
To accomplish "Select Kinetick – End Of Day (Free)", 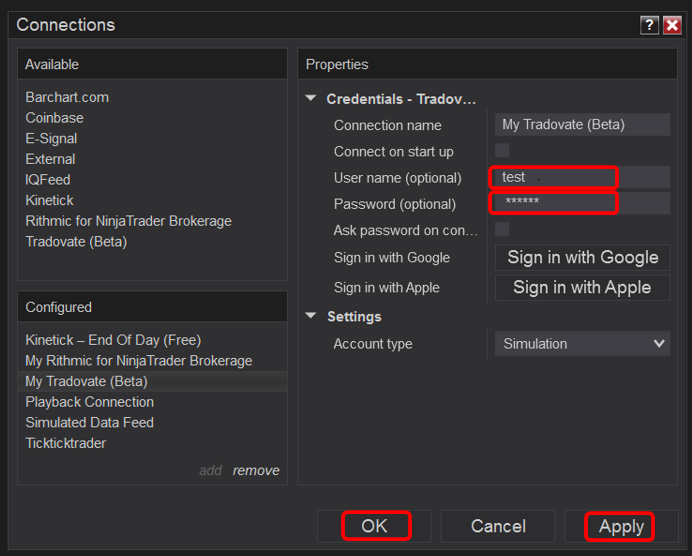I will [113, 340].
